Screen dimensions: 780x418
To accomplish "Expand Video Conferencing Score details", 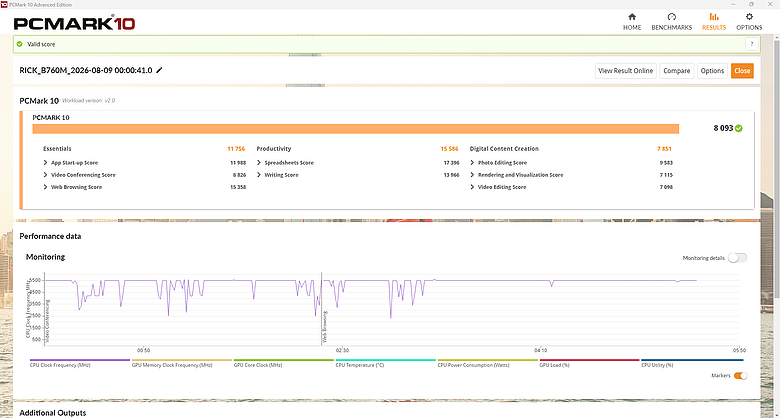I will tap(45, 175).
